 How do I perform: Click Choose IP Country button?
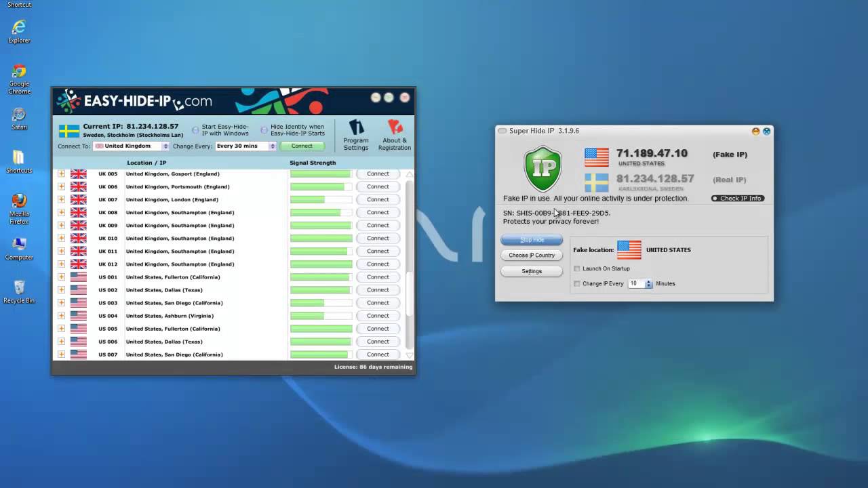click(532, 256)
